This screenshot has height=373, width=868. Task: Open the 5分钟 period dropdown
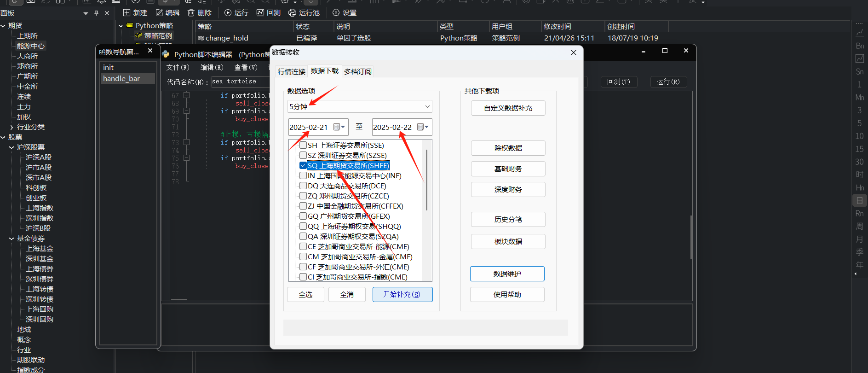pos(360,106)
